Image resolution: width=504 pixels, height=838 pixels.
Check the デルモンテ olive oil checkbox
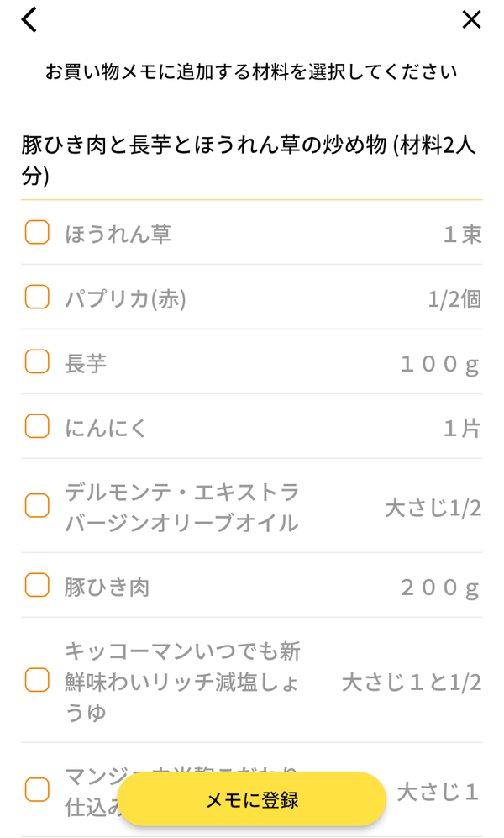tap(37, 506)
